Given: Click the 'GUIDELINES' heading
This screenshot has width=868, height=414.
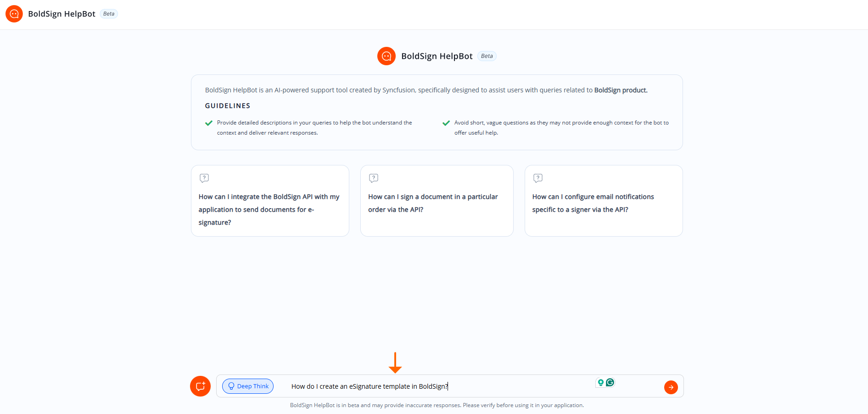Looking at the screenshot, I should pyautogui.click(x=228, y=106).
